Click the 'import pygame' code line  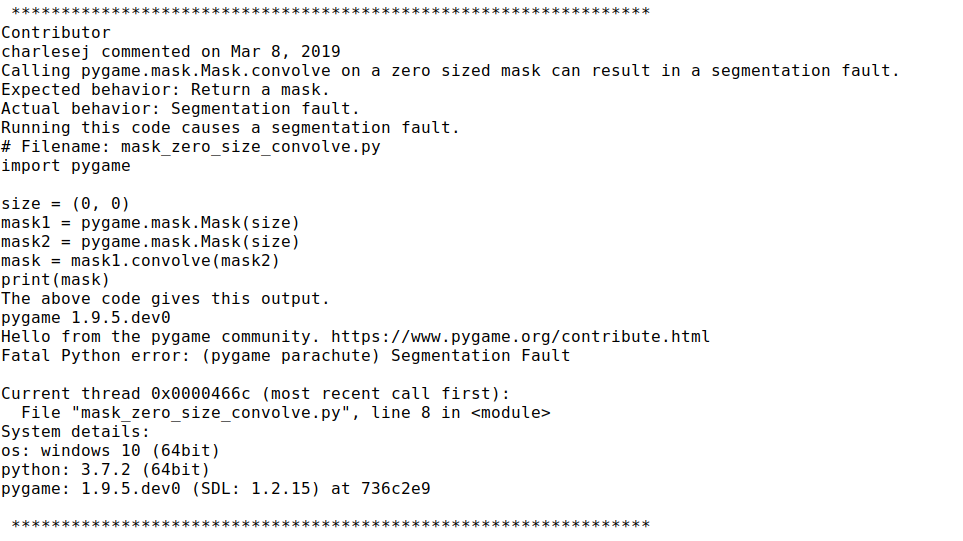pos(65,166)
